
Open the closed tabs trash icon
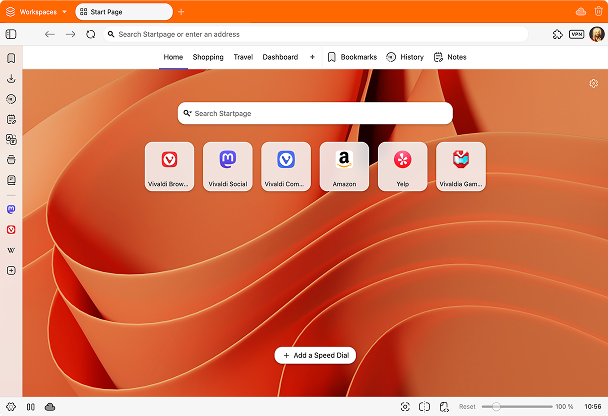599,11
